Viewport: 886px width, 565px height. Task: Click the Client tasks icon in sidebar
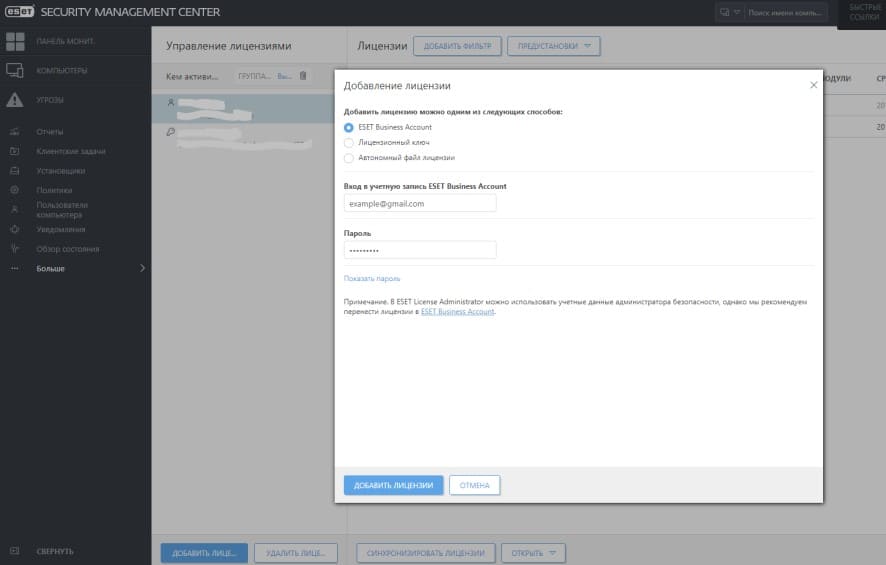point(15,151)
